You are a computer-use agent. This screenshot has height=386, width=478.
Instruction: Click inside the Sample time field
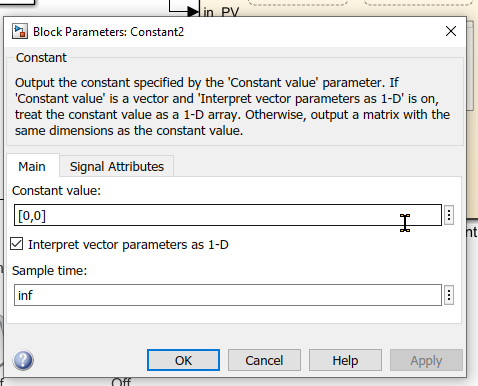point(228,295)
